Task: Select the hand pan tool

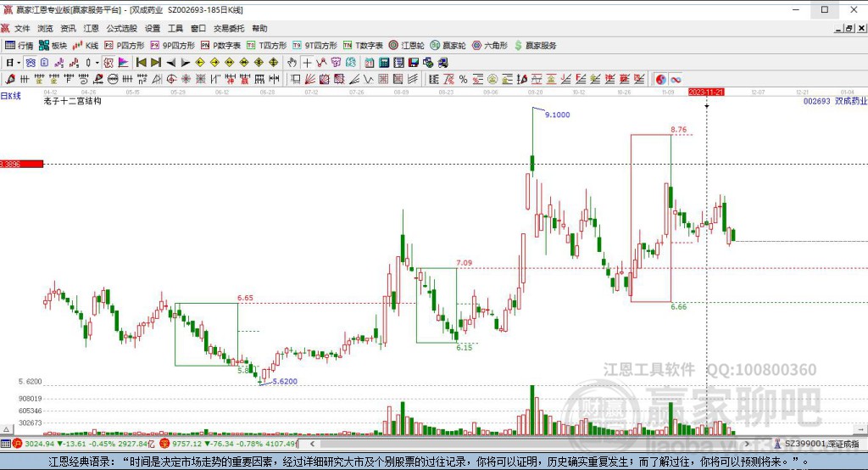Action: tap(292, 63)
